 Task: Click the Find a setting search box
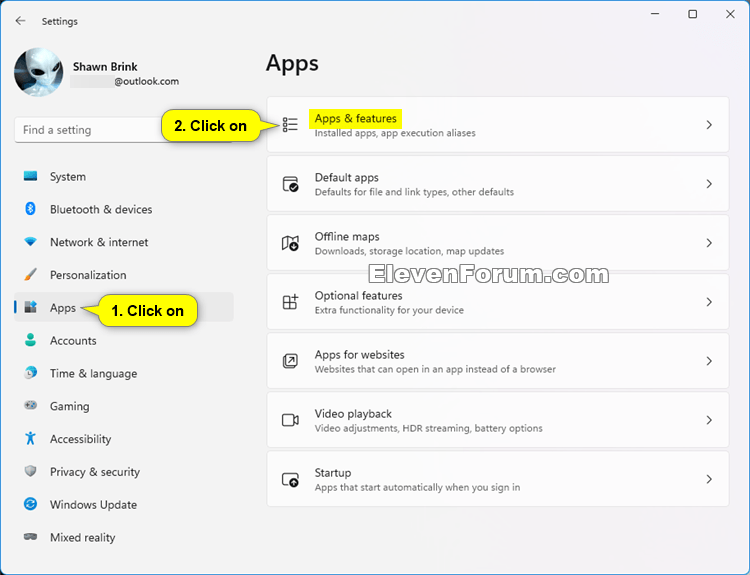click(x=123, y=130)
